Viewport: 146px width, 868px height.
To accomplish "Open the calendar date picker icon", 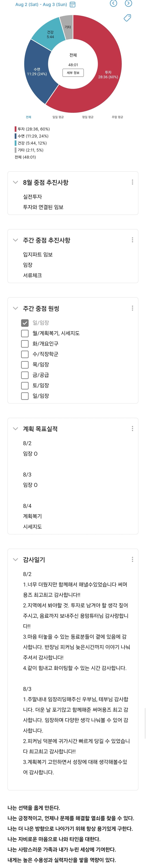I will pos(72,5).
